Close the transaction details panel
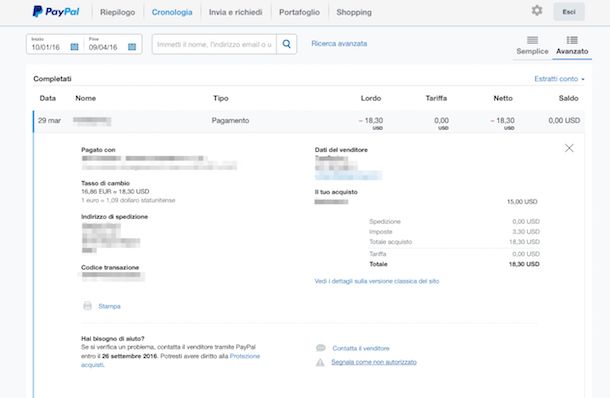 (569, 148)
